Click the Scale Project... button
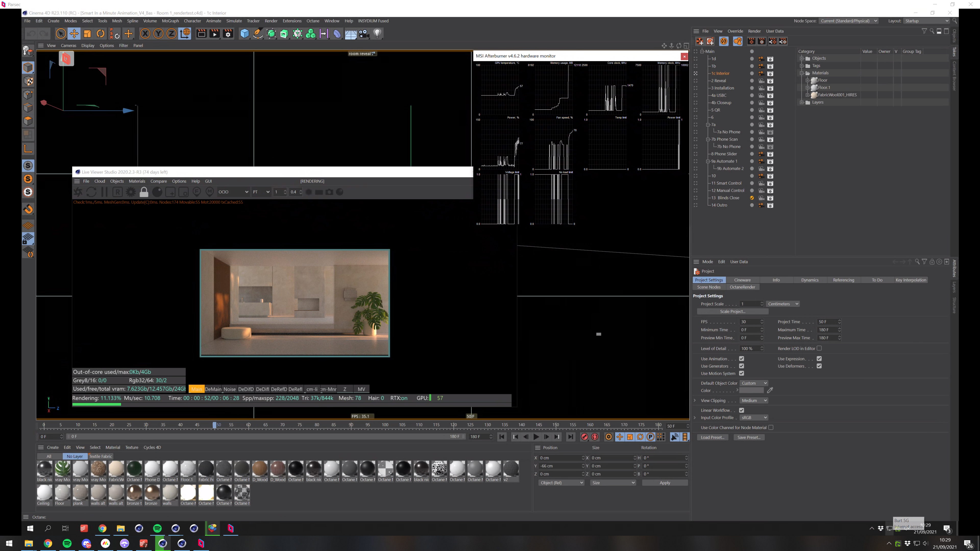980x551 pixels. click(732, 311)
